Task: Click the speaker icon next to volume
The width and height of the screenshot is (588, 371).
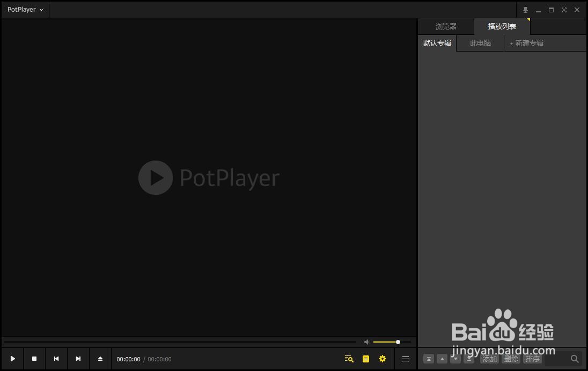Action: click(x=367, y=341)
